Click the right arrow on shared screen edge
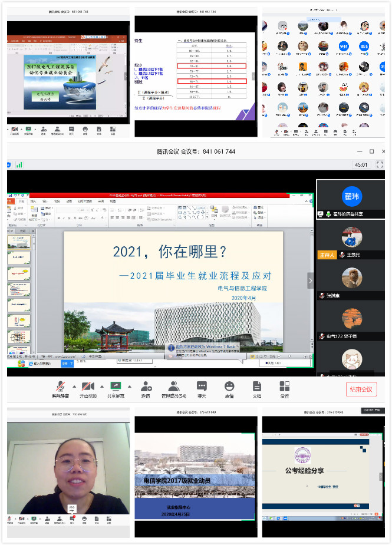The width and height of the screenshot is (392, 545). 311,281
